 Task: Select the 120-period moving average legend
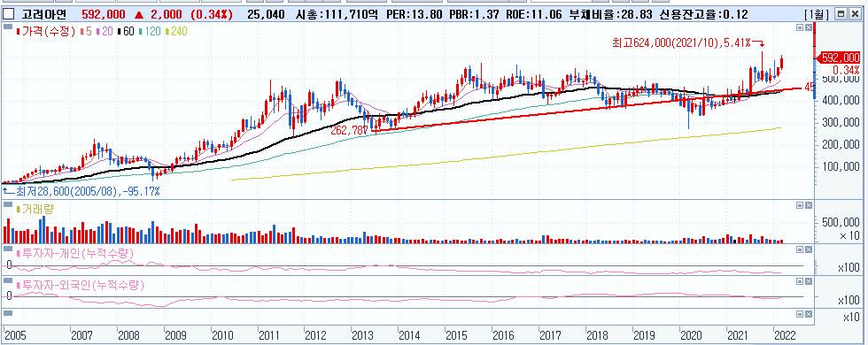coord(150,32)
